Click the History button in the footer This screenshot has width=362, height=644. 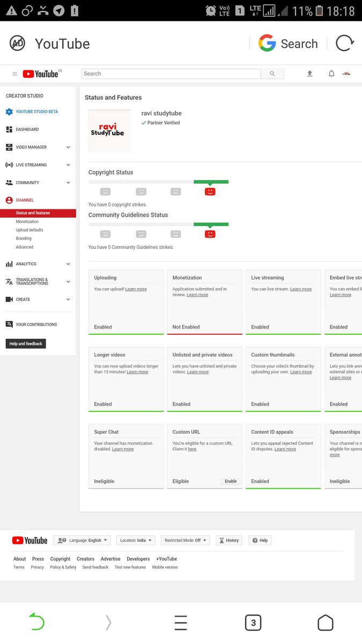229,540
